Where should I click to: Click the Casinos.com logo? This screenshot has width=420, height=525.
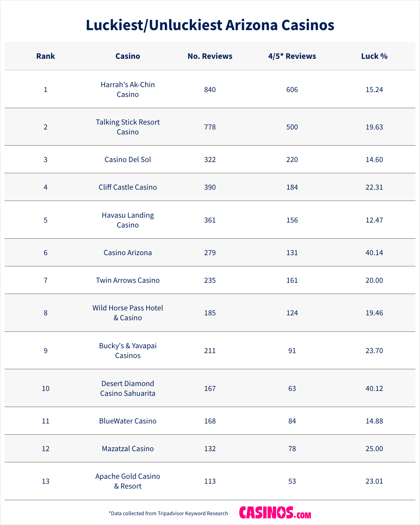click(275, 513)
